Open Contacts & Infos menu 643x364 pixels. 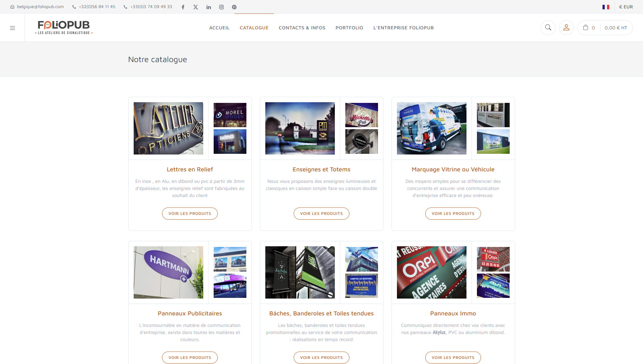coord(302,28)
